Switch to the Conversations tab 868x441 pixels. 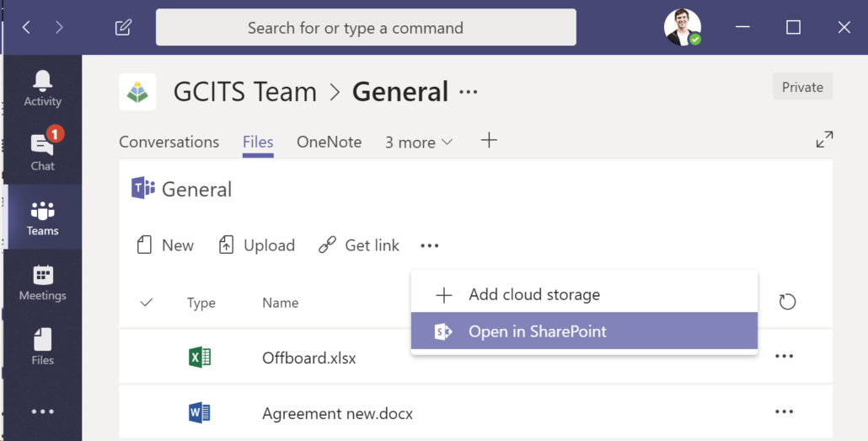click(x=169, y=143)
